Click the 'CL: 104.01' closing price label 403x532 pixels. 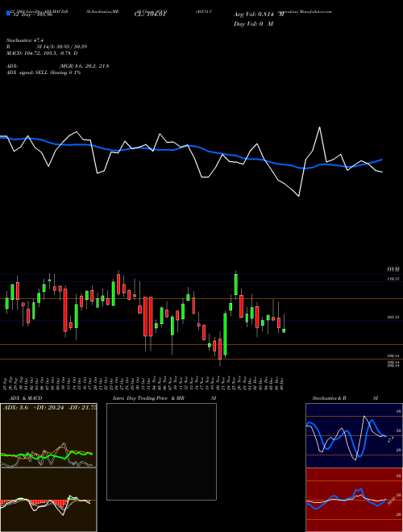pos(151,15)
